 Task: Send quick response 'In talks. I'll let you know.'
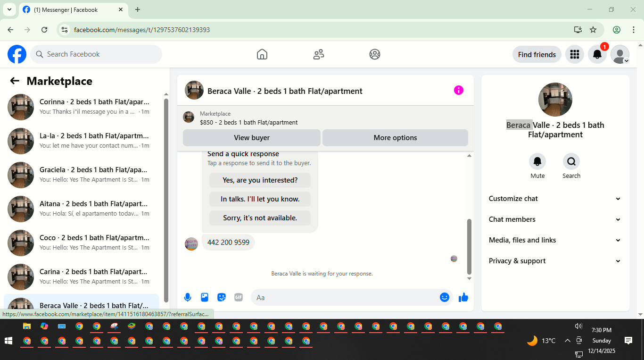(x=260, y=199)
